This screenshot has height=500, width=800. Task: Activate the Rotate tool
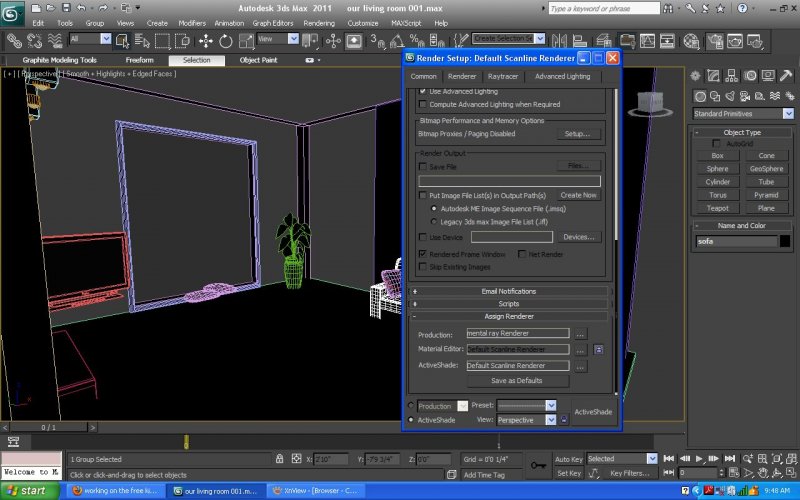[x=226, y=41]
